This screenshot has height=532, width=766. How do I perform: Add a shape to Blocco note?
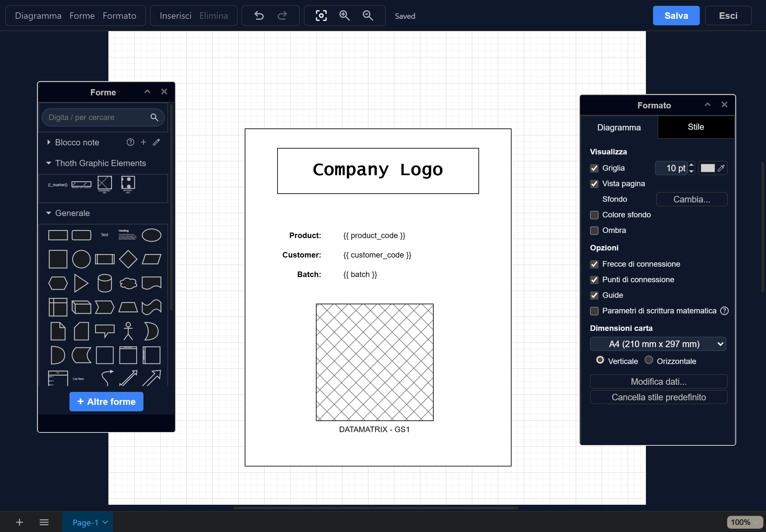pos(143,142)
